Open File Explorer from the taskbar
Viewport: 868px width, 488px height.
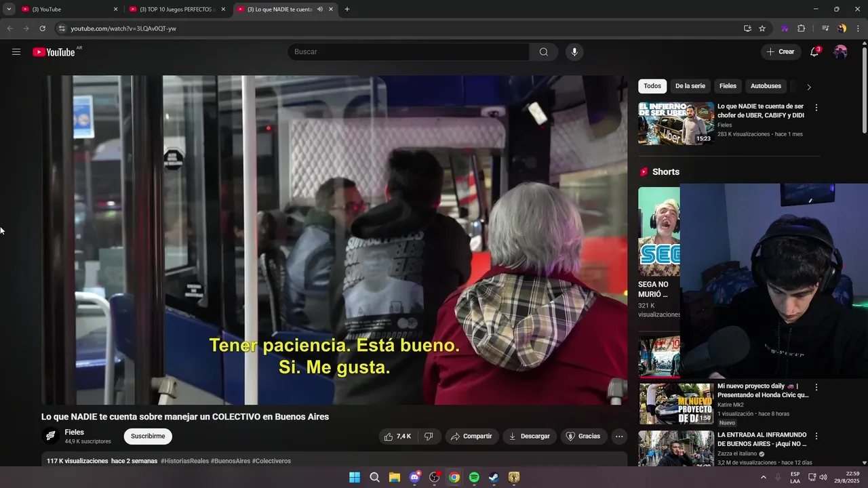[x=395, y=477]
